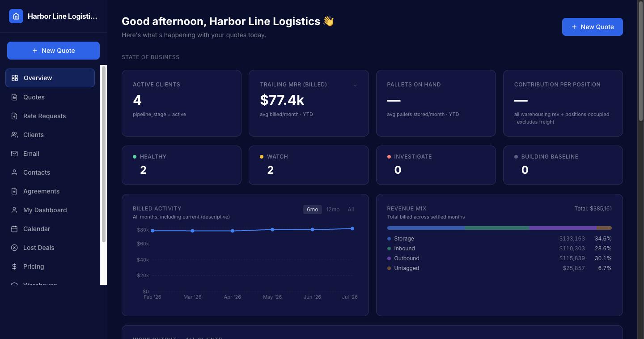
Task: Go to Contacts in the sidebar
Action: coord(50,172)
